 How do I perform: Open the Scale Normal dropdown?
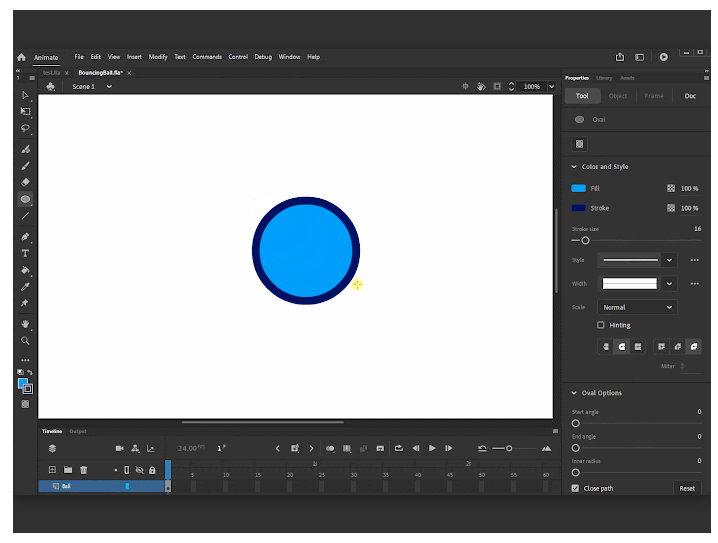[637, 307]
